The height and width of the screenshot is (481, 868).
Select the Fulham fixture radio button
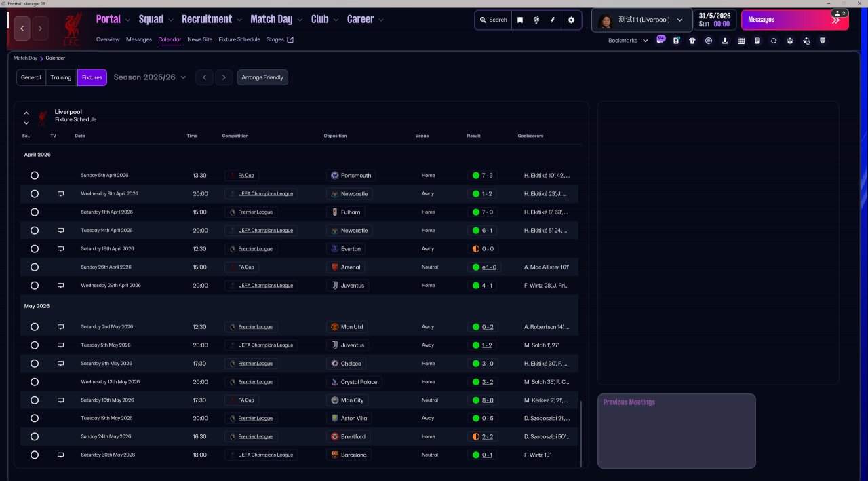(x=35, y=212)
